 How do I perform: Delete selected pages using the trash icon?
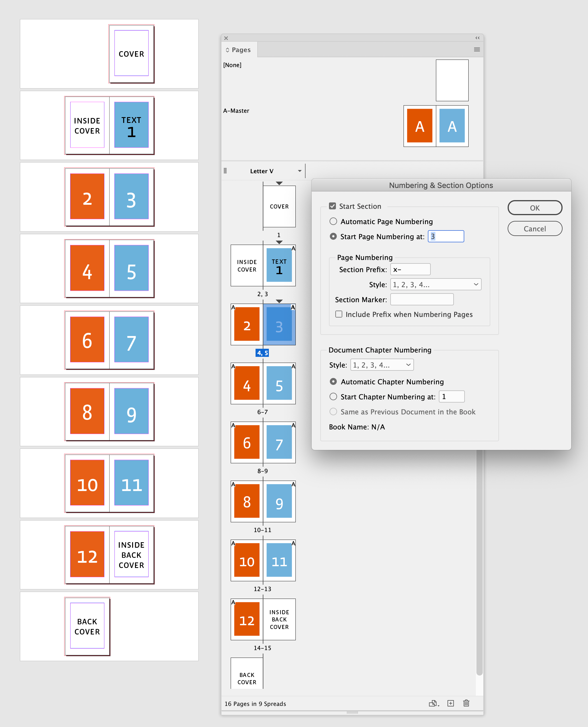pos(466,704)
